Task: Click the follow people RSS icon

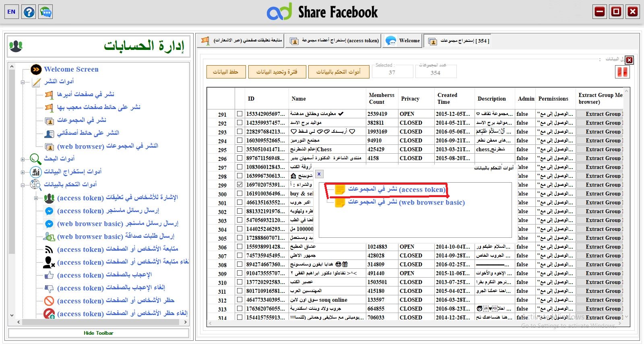Action: (x=49, y=249)
